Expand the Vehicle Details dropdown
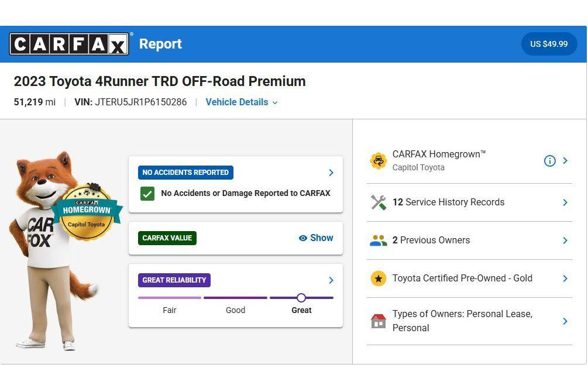The width and height of the screenshot is (588, 392). point(242,102)
